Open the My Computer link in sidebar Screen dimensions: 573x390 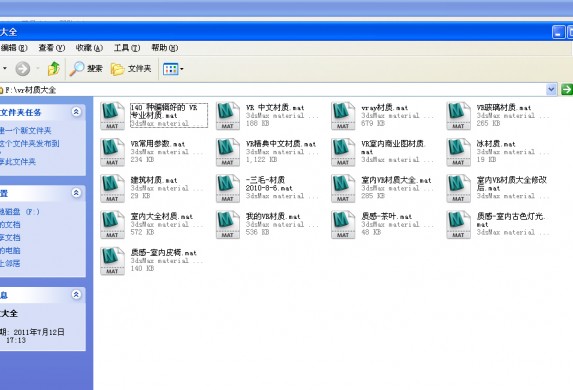(10, 250)
